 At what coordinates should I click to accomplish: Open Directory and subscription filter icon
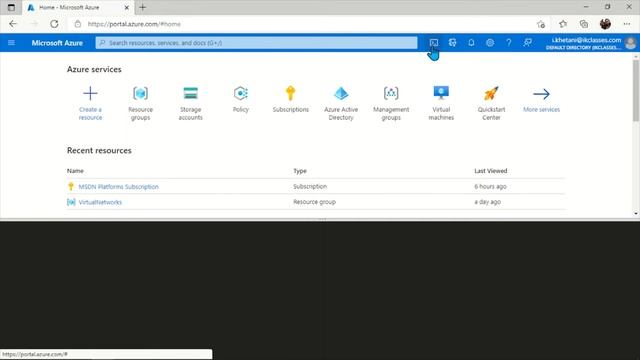point(452,42)
